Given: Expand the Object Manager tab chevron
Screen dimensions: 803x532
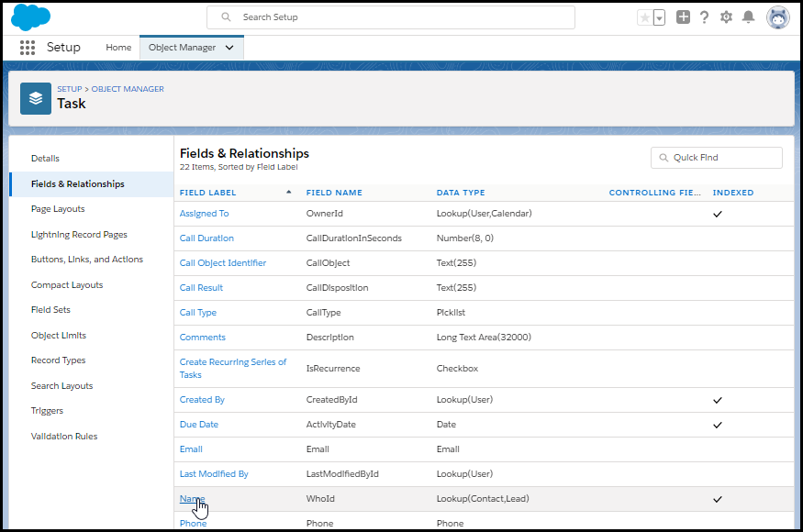Looking at the screenshot, I should 229,48.
